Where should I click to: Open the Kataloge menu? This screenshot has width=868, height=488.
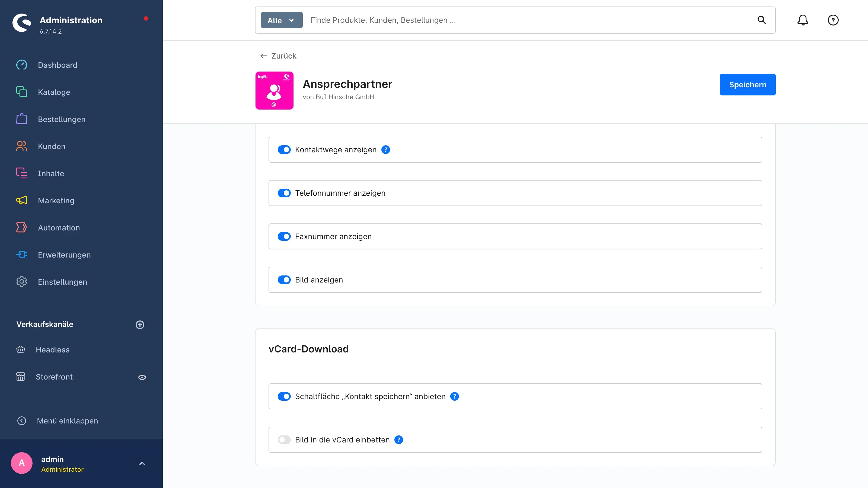click(54, 92)
